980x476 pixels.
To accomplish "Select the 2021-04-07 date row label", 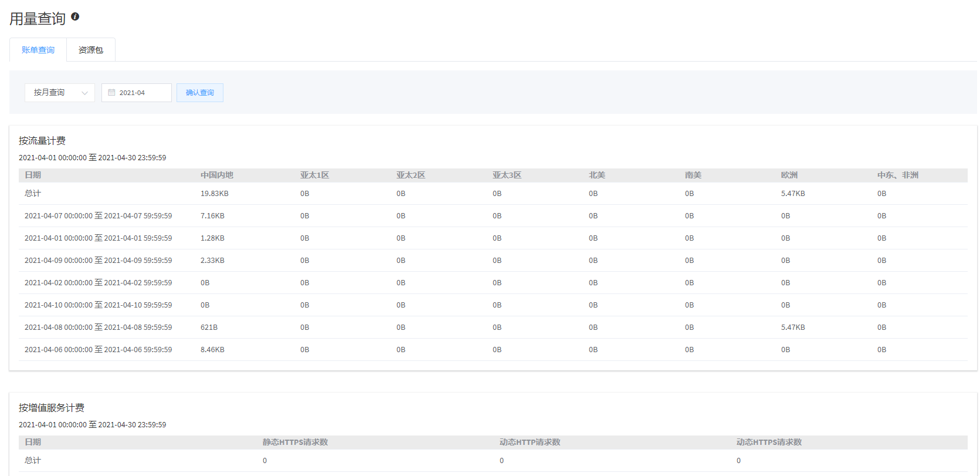I will [98, 216].
